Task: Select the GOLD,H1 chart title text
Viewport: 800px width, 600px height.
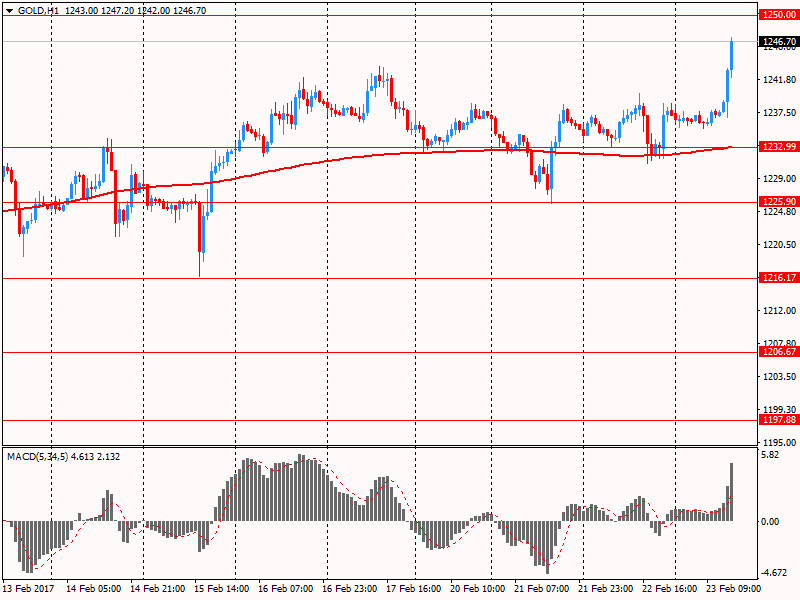Action: (38, 10)
